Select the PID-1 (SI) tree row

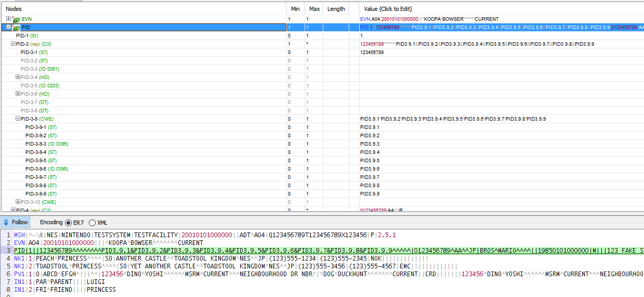[x=143, y=36]
